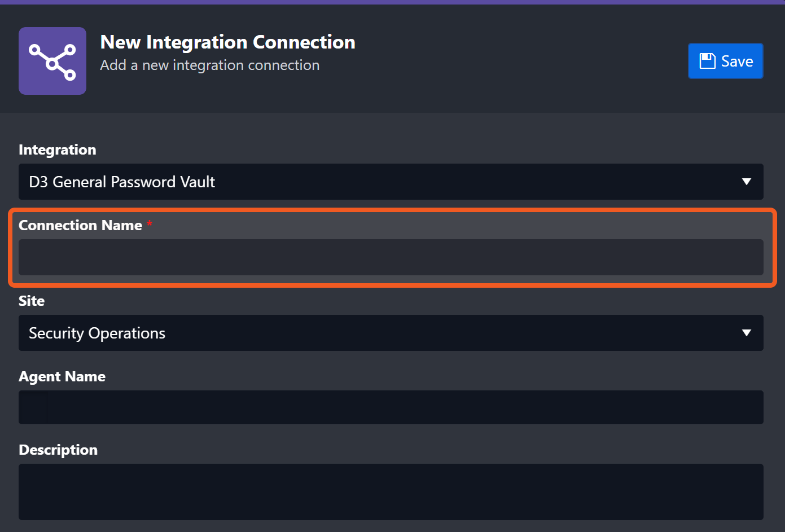The image size is (785, 532).
Task: Select the D3 General Password Vault value
Action: (122, 182)
